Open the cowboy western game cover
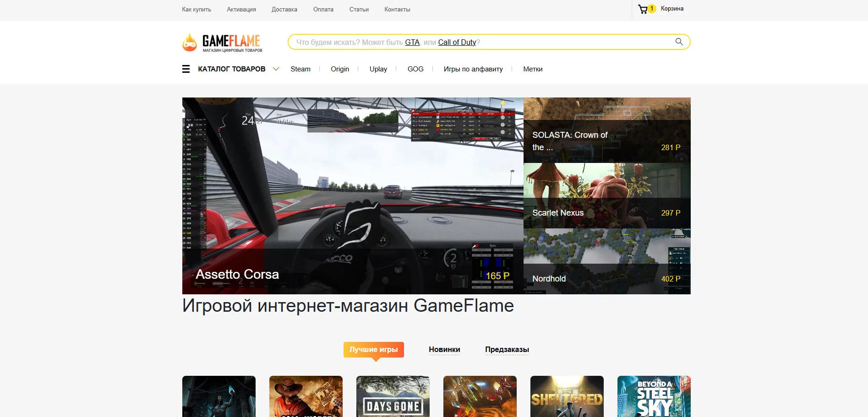The image size is (868, 417). [306, 396]
